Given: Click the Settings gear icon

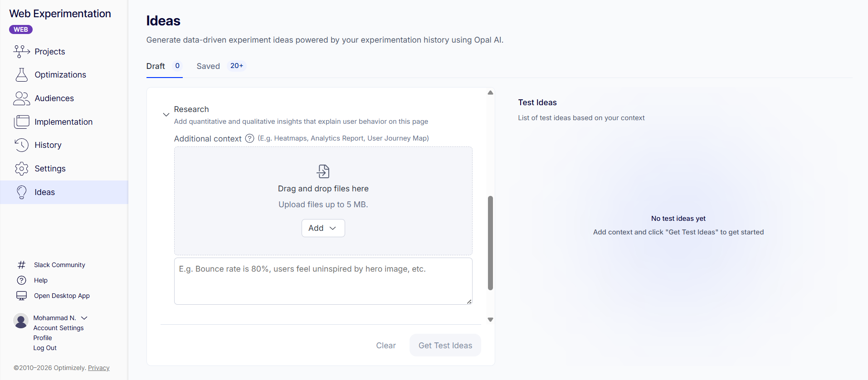Looking at the screenshot, I should 22,169.
